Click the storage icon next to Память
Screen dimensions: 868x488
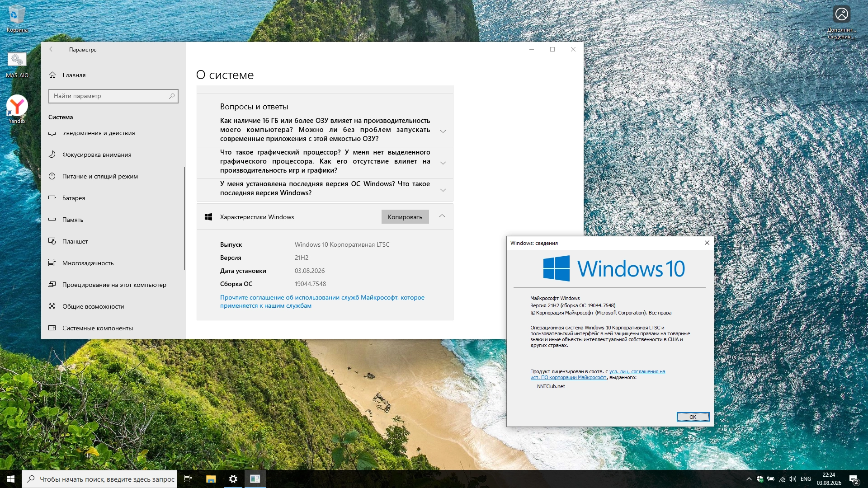[52, 220]
